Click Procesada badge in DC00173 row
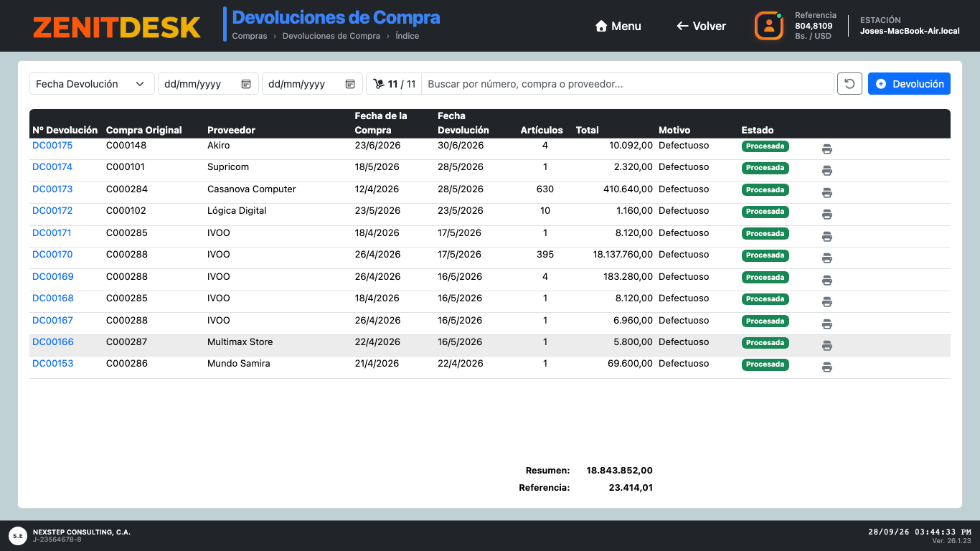Image resolution: width=980 pixels, height=551 pixels. 765,190
